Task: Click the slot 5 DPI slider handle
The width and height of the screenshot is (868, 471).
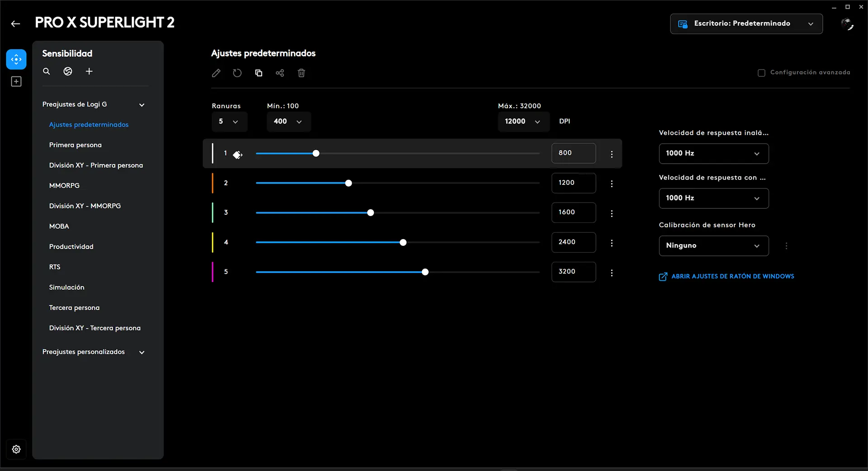Action: [425, 272]
